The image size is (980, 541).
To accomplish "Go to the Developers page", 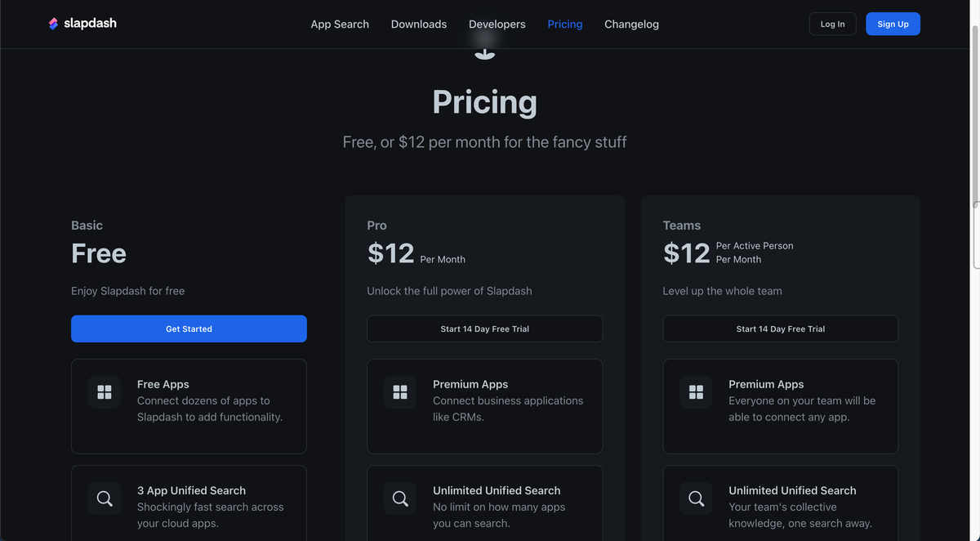I will (497, 24).
